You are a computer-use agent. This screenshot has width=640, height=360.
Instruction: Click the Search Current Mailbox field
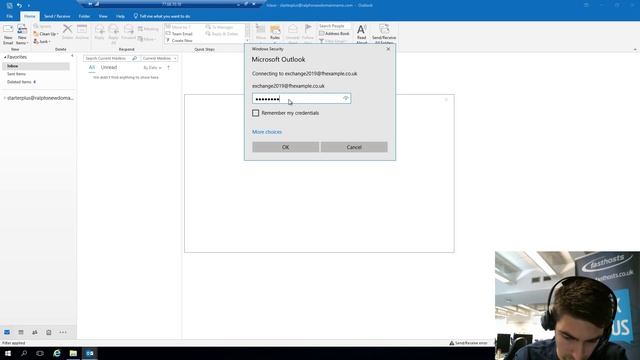pos(107,58)
